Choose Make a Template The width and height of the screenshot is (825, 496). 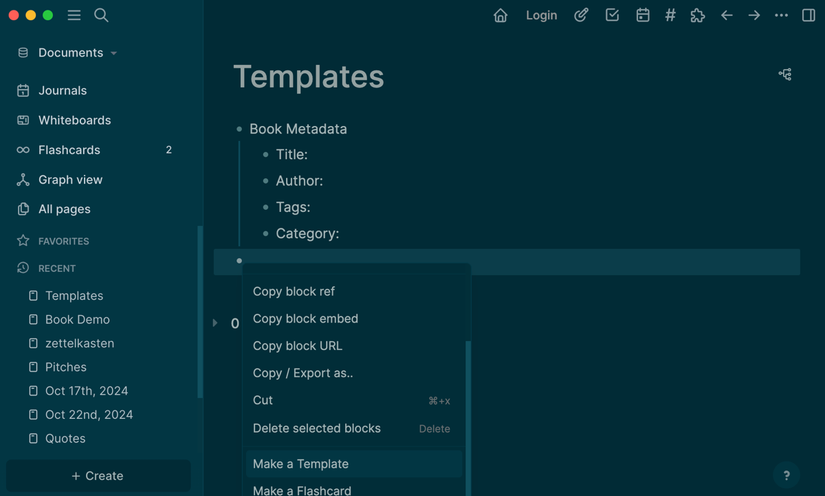tap(354, 464)
